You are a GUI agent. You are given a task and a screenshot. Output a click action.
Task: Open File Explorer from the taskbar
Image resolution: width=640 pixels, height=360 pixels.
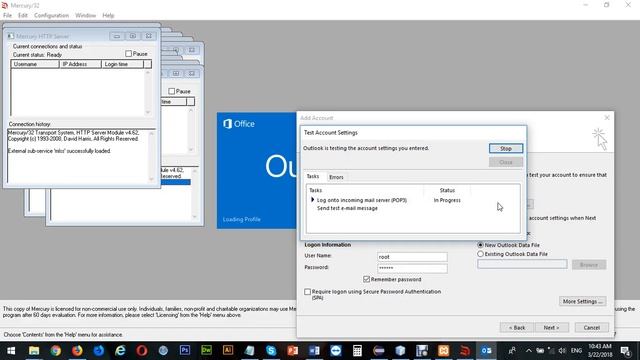34,351
